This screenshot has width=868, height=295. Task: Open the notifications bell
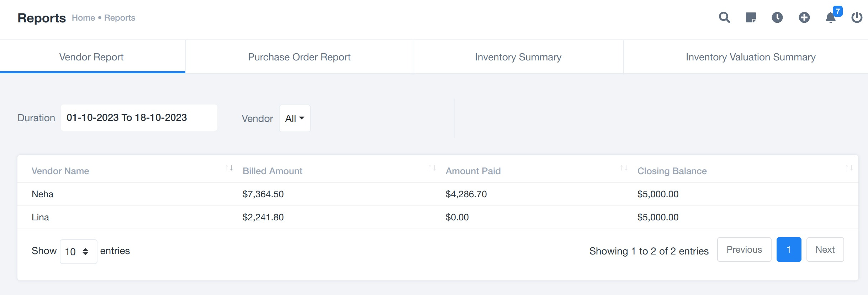pos(831,17)
